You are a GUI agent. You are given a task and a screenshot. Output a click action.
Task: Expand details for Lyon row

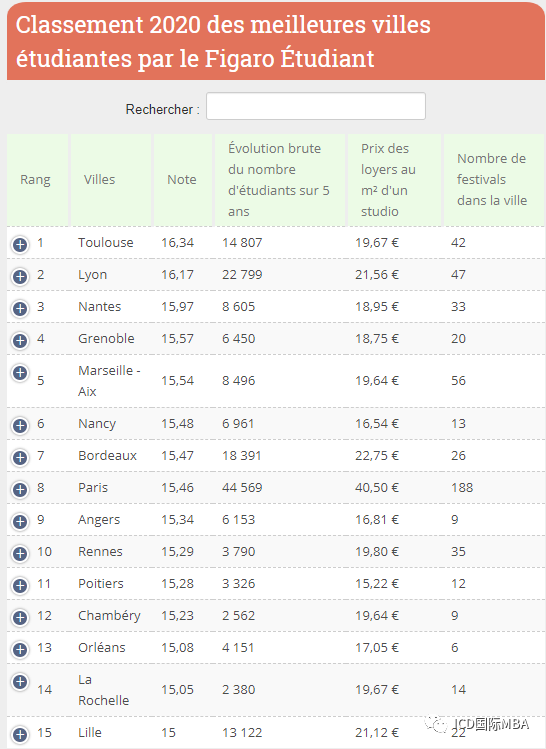20,277
